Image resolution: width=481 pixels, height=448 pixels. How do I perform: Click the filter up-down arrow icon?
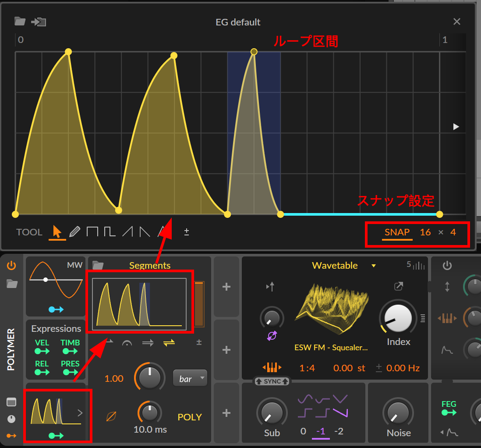tap(447, 287)
